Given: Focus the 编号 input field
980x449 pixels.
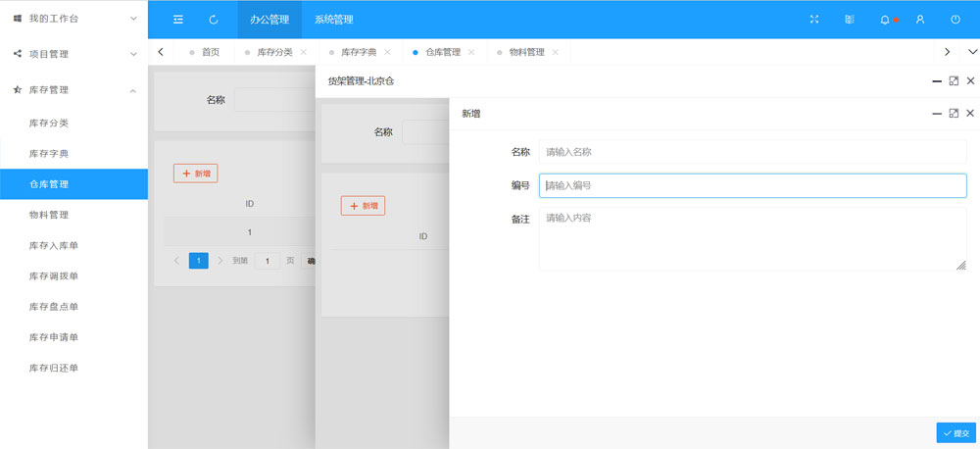Looking at the screenshot, I should (x=753, y=185).
